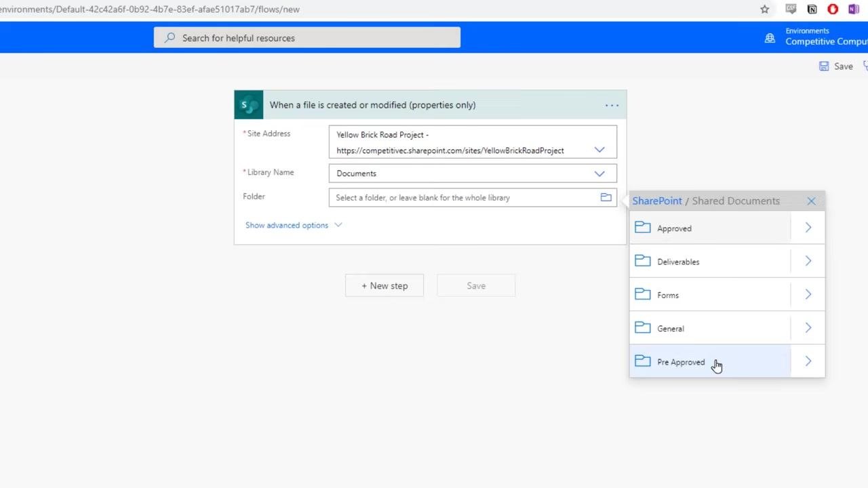
Task: Open the OneNote clipper extension icon
Action: pos(853,9)
